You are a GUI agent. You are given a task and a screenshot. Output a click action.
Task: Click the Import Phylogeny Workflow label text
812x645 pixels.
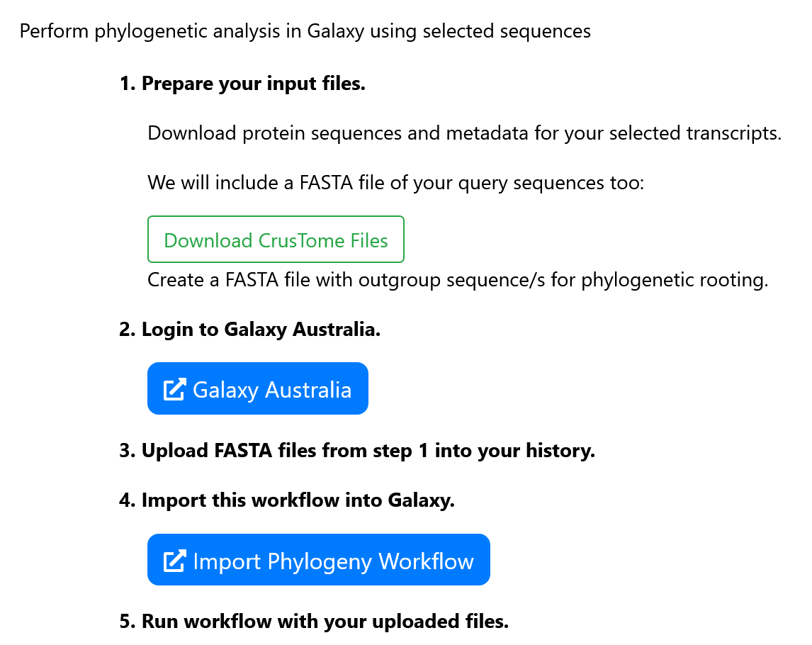click(x=332, y=561)
